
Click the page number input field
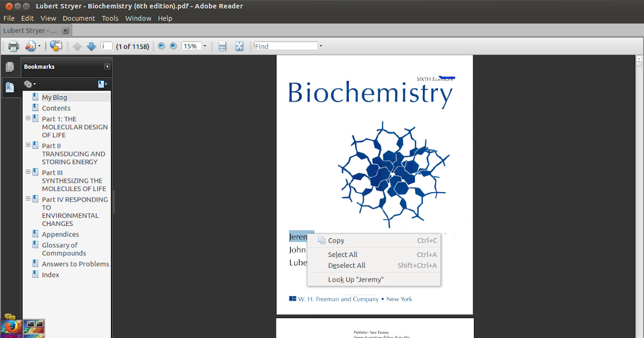click(x=106, y=46)
